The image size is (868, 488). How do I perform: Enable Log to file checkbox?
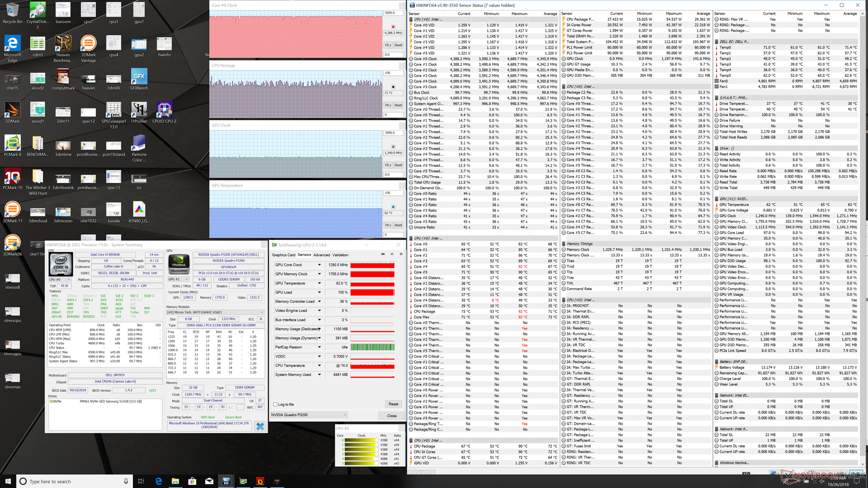click(275, 404)
